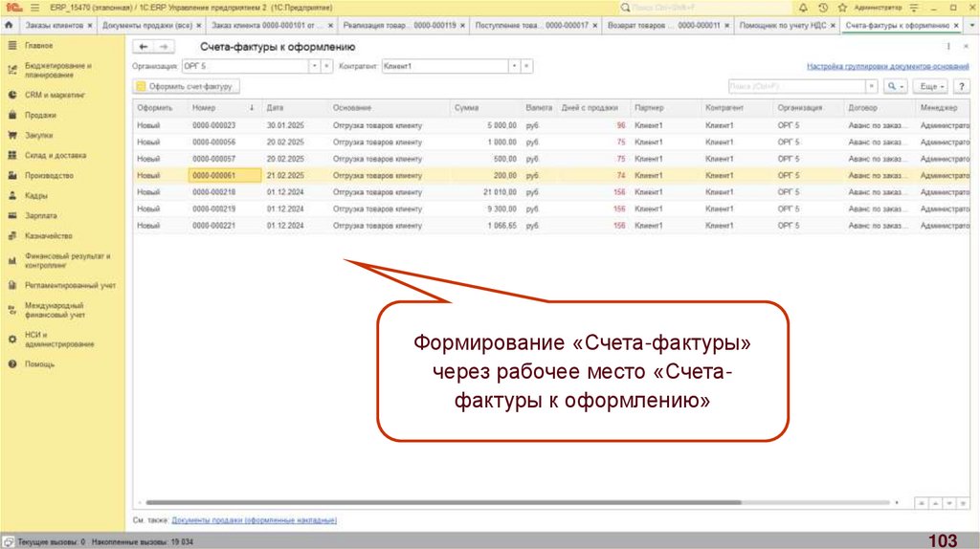Switch to Заказ клиента 0000-000101 tab
This screenshot has height=549, width=980.
tap(267, 26)
